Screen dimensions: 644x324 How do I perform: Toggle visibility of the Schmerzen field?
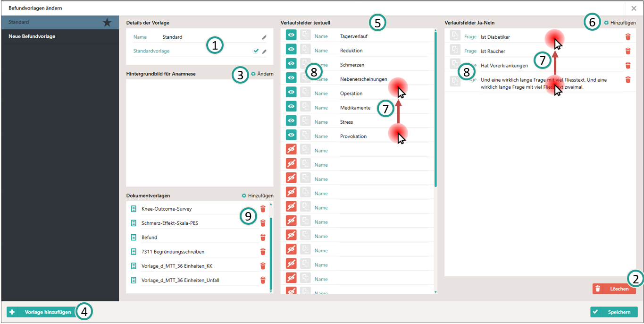tap(292, 65)
